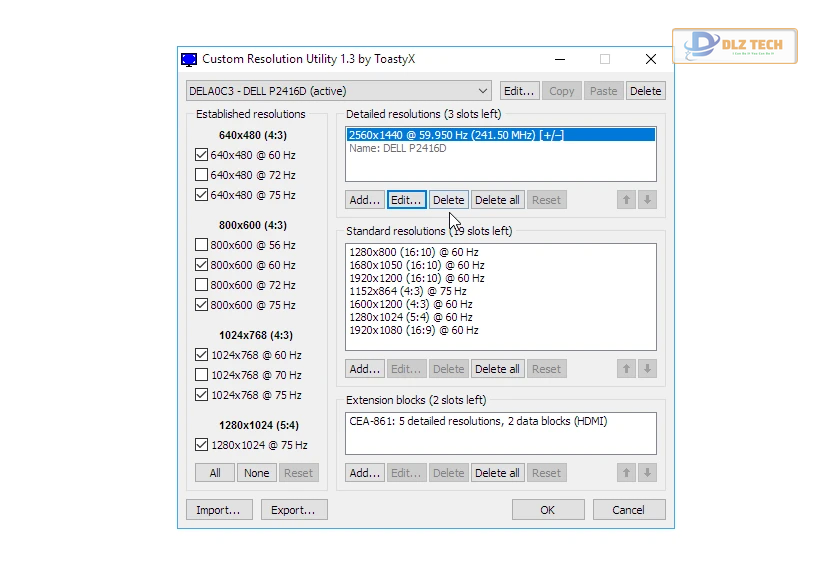Click the Paste button for the monitor
Viewport: 840px width, 579px height.
coord(603,91)
